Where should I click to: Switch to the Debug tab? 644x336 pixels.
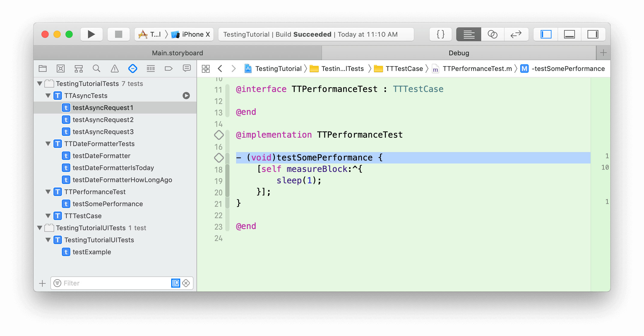pyautogui.click(x=459, y=53)
